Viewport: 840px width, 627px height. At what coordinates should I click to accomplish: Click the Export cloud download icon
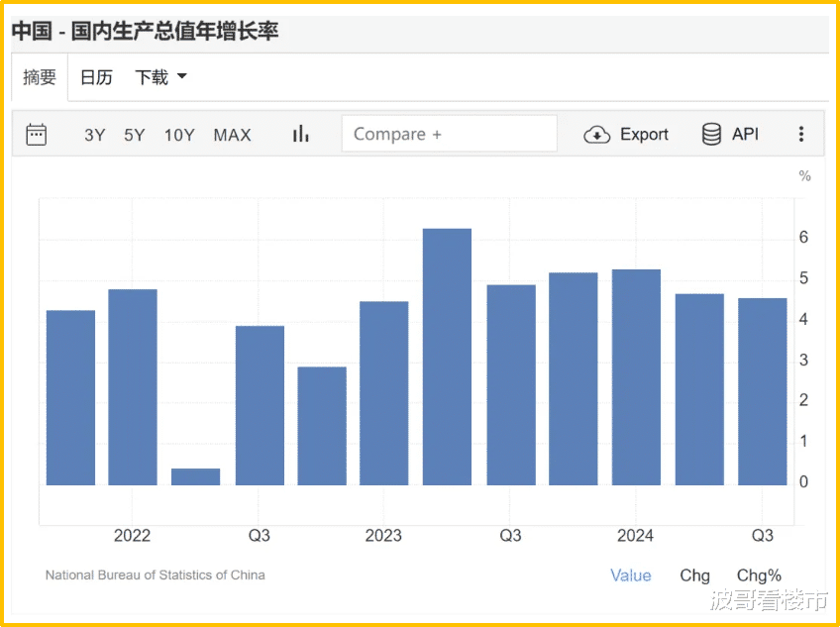click(x=596, y=135)
